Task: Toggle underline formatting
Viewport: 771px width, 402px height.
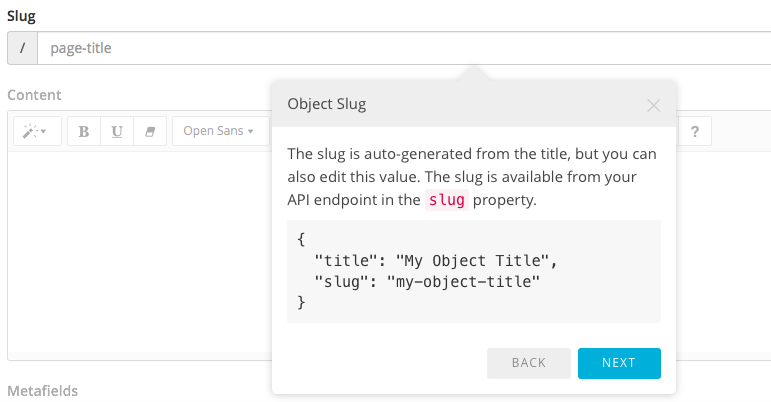Action: coord(117,131)
